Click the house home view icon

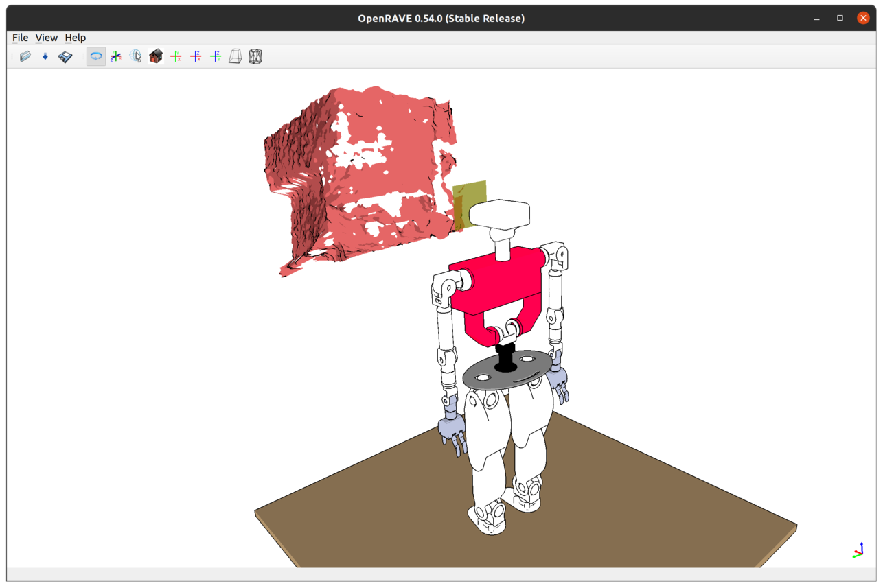[156, 56]
